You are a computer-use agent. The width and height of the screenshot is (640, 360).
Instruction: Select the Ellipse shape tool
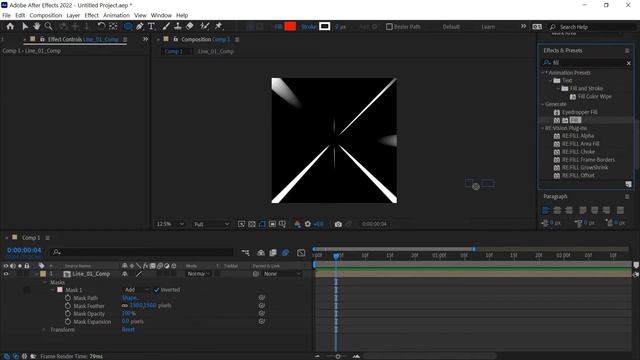(128, 27)
